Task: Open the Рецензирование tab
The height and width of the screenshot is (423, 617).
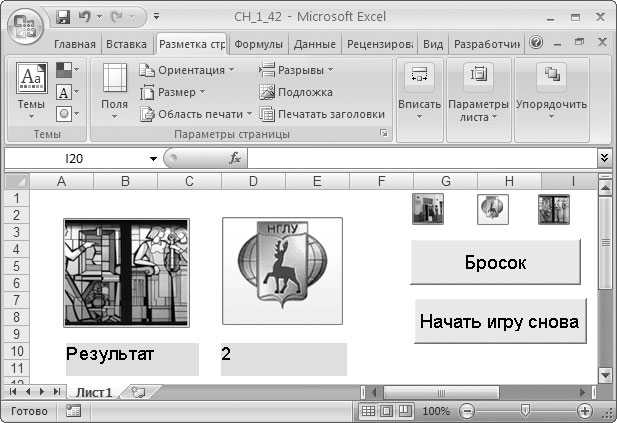Action: pos(380,44)
